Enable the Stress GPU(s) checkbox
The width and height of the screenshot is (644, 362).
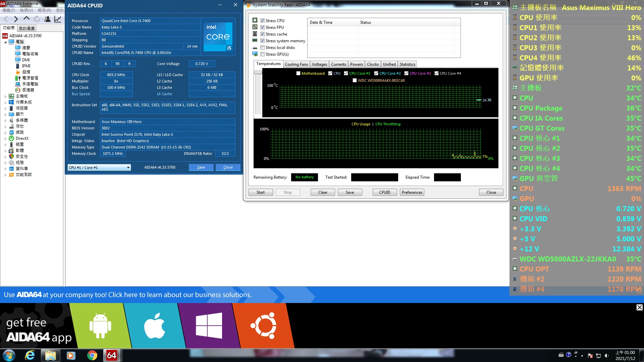point(263,54)
